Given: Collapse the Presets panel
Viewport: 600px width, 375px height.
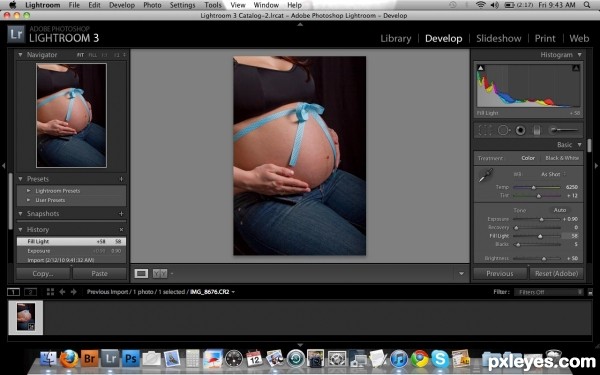Looking at the screenshot, I should (x=20, y=179).
